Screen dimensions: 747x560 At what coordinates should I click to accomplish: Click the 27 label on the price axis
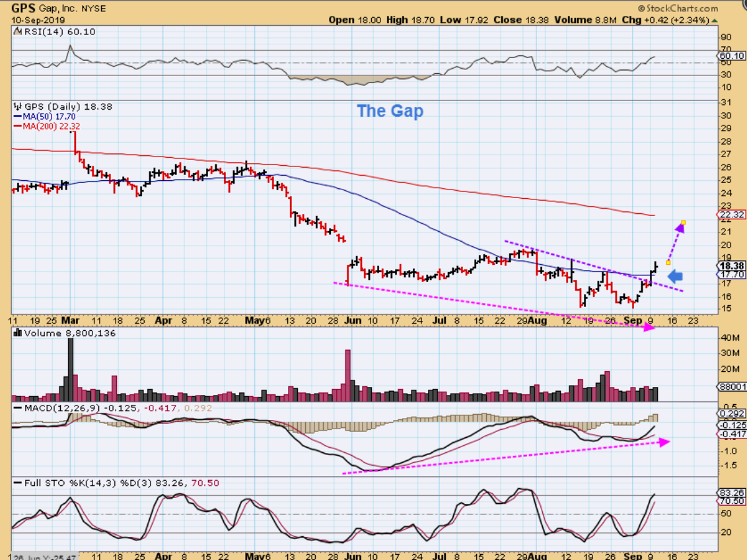point(726,154)
